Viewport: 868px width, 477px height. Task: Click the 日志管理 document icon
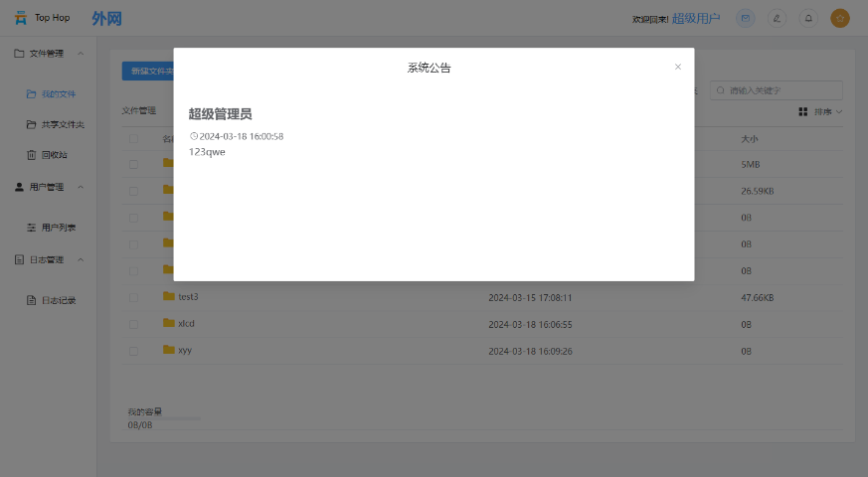pyautogui.click(x=19, y=259)
